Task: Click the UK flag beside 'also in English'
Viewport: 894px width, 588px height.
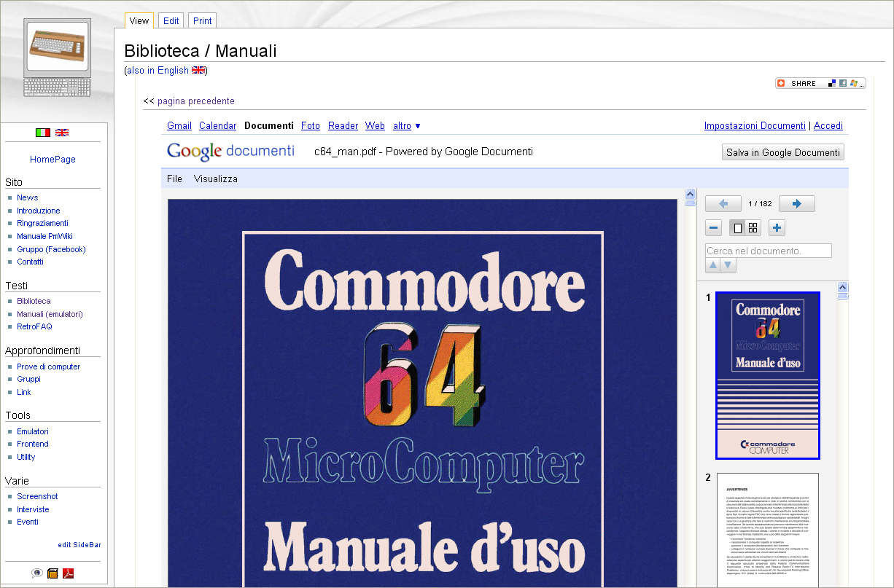Action: pyautogui.click(x=198, y=71)
